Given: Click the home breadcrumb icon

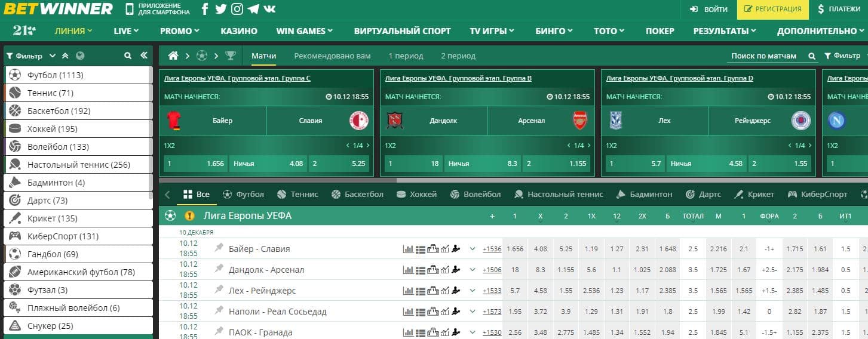Looking at the screenshot, I should [173, 56].
